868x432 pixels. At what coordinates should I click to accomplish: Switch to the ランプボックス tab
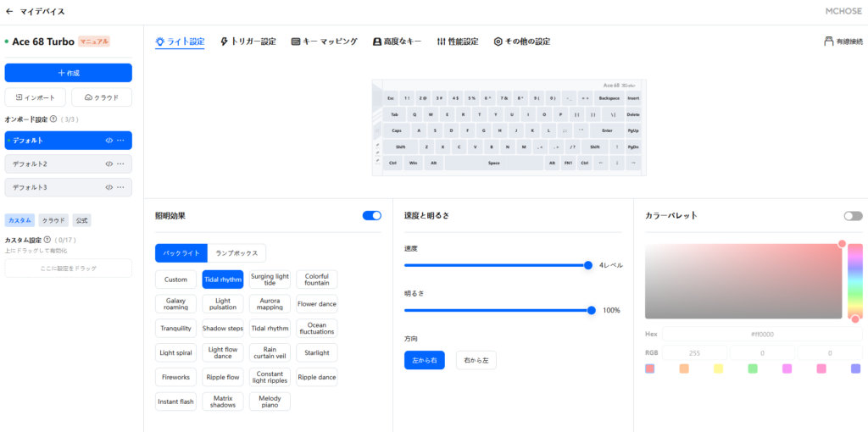coord(237,253)
